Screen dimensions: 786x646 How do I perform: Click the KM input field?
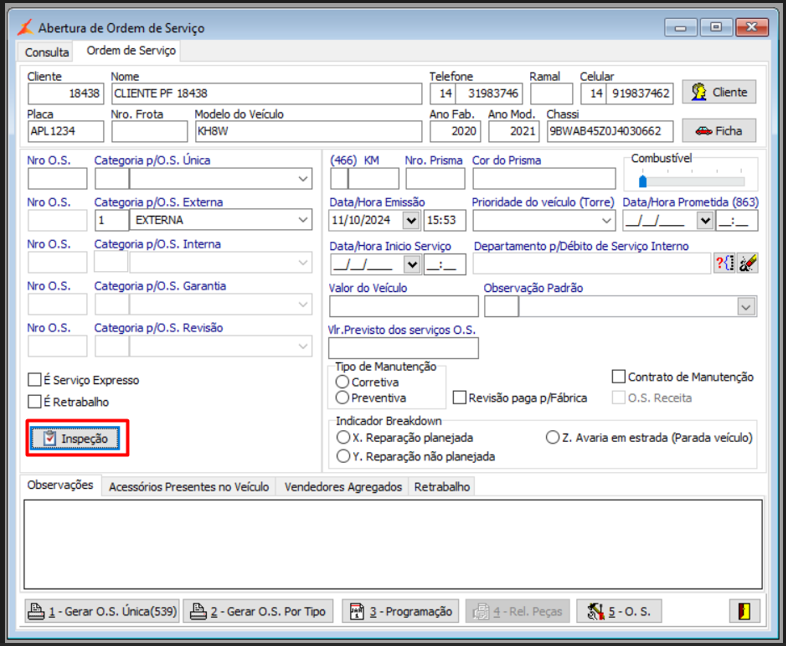pos(373,179)
